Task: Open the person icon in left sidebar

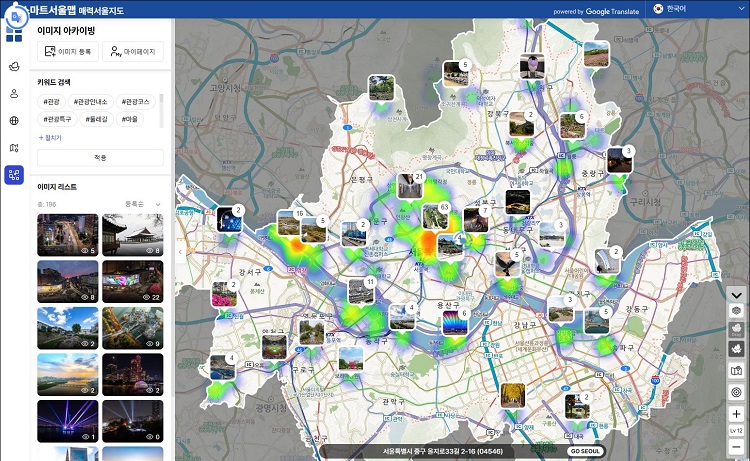Action: (x=14, y=94)
